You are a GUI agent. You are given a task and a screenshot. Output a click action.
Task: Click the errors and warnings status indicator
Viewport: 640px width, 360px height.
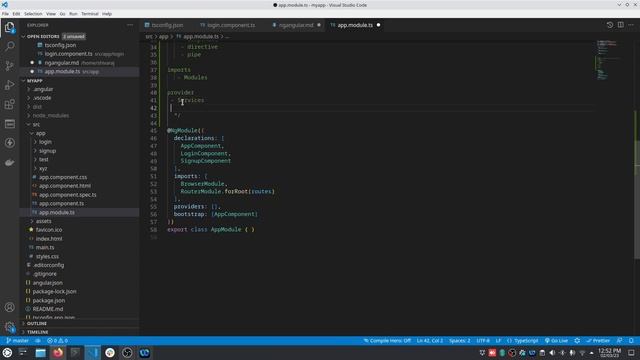click(57, 340)
